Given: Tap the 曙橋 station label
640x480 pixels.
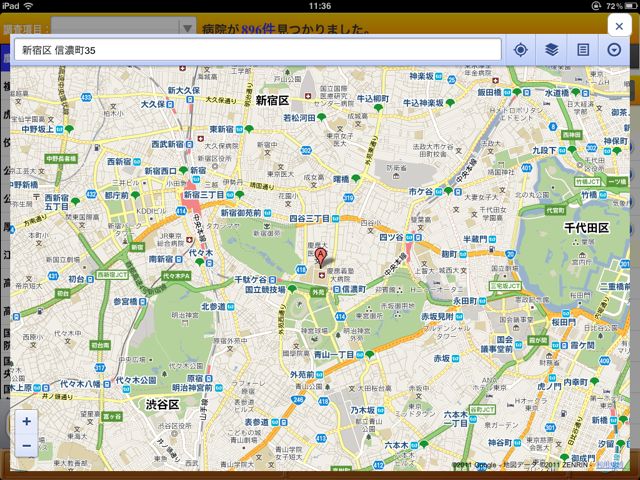Looking at the screenshot, I should pyautogui.click(x=341, y=180).
